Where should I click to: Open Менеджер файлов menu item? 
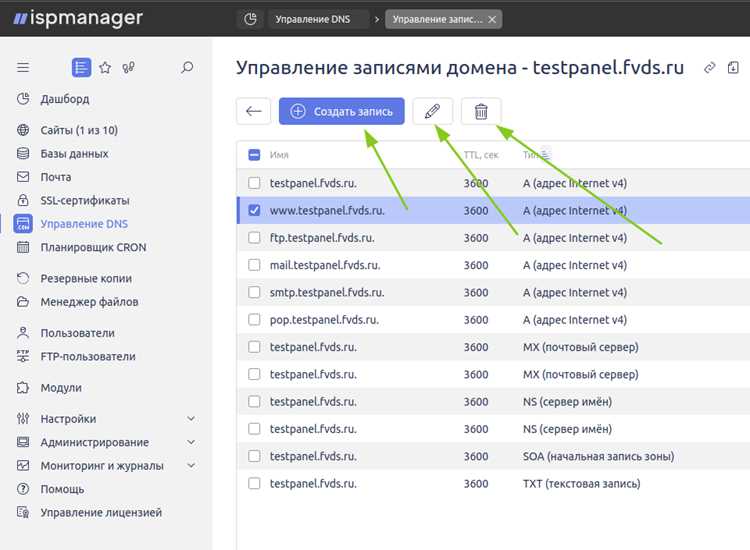click(89, 302)
